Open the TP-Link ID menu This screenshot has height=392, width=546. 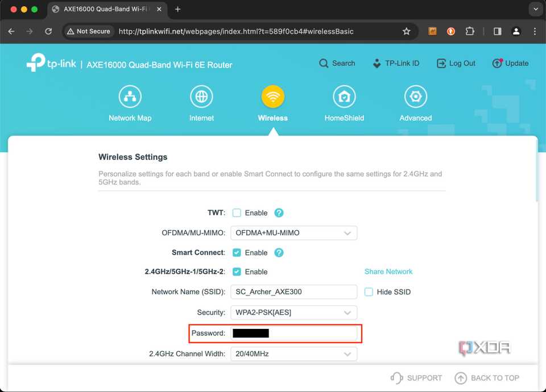(396, 63)
